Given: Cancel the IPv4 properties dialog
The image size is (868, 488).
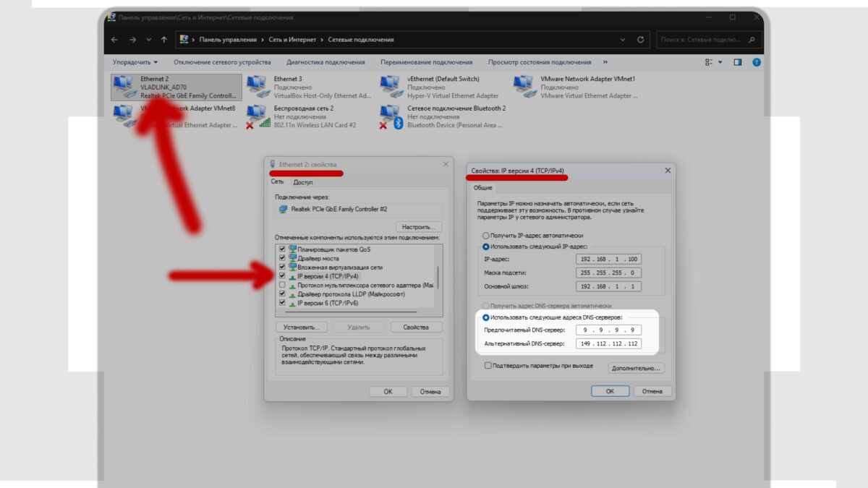Looking at the screenshot, I should point(652,391).
